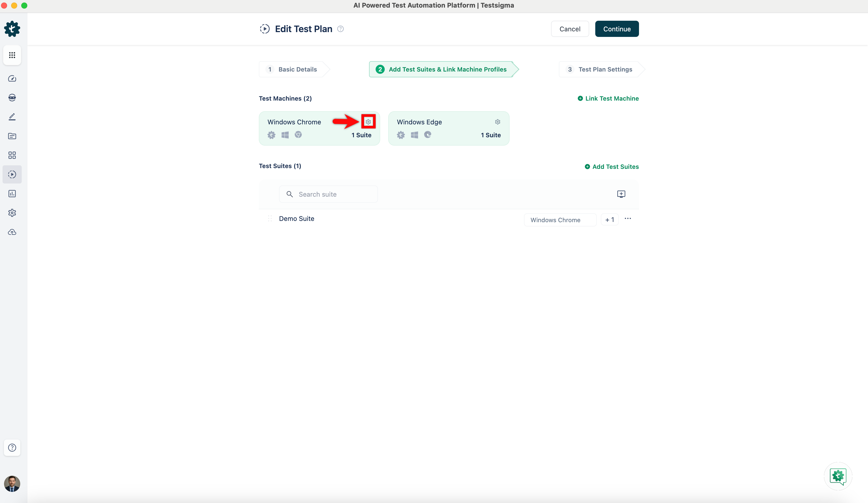Image resolution: width=868 pixels, height=503 pixels.
Task: Open the Reports chart icon in sidebar
Action: point(12,194)
